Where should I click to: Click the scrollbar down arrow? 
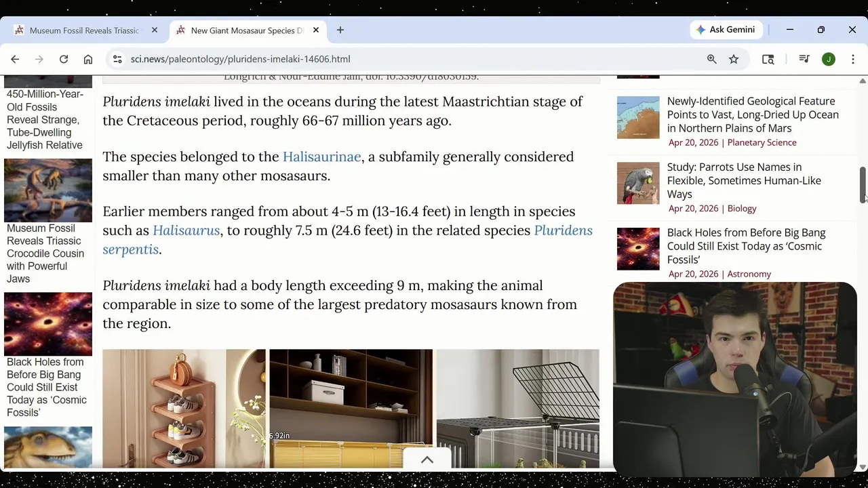(x=863, y=467)
